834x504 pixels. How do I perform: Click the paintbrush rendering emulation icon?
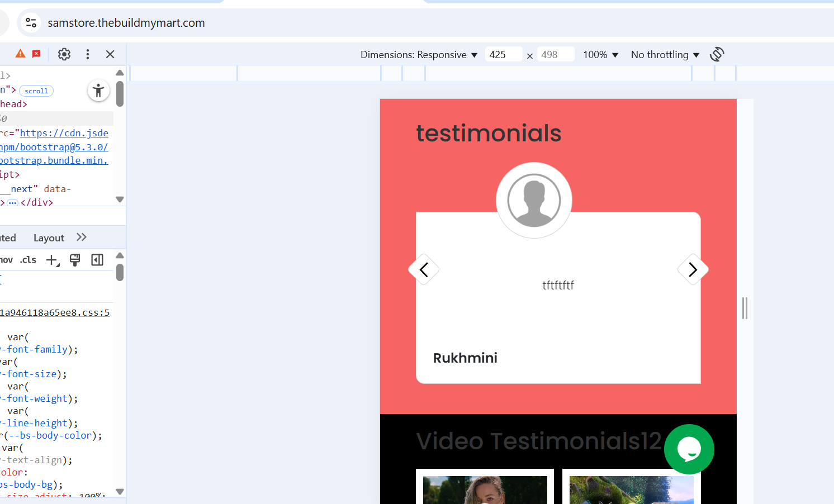tap(75, 260)
